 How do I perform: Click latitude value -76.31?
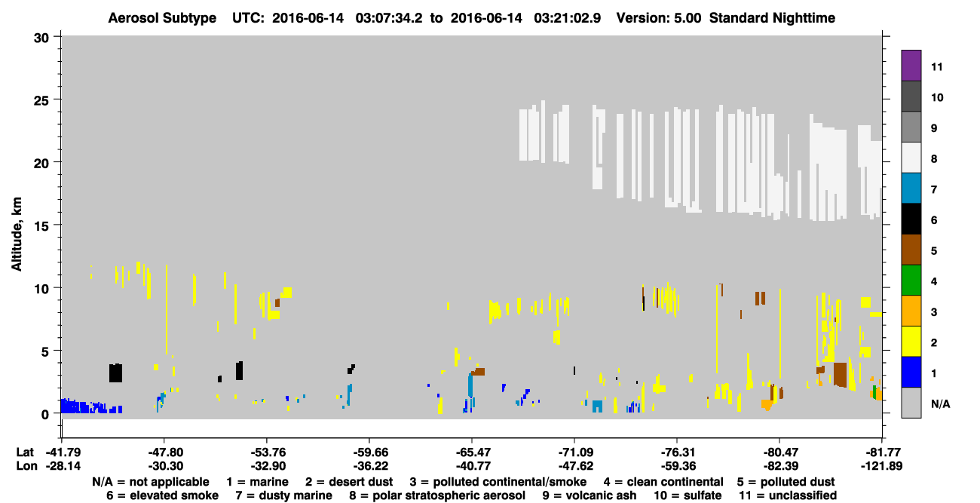(x=677, y=452)
